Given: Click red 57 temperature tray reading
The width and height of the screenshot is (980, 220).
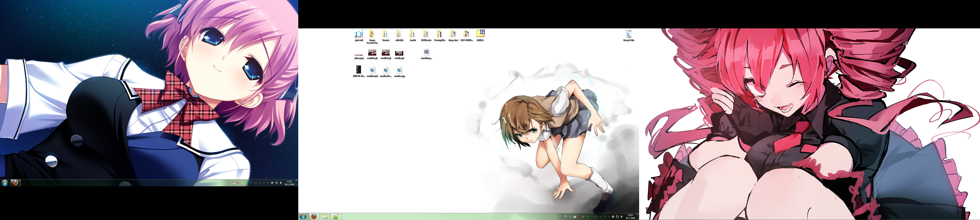Looking at the screenshot, I should coord(579,217).
